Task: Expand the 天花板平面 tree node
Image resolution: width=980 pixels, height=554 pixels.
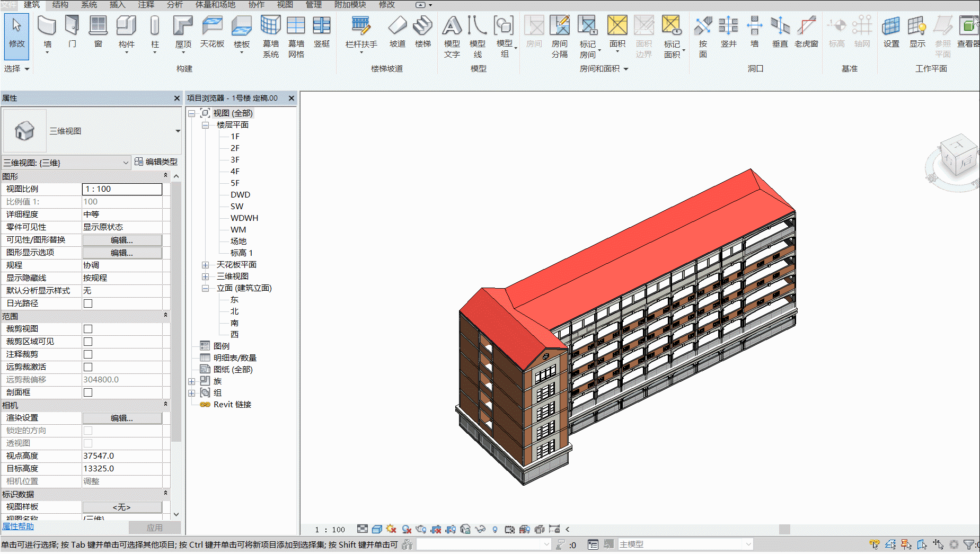Action: 206,265
